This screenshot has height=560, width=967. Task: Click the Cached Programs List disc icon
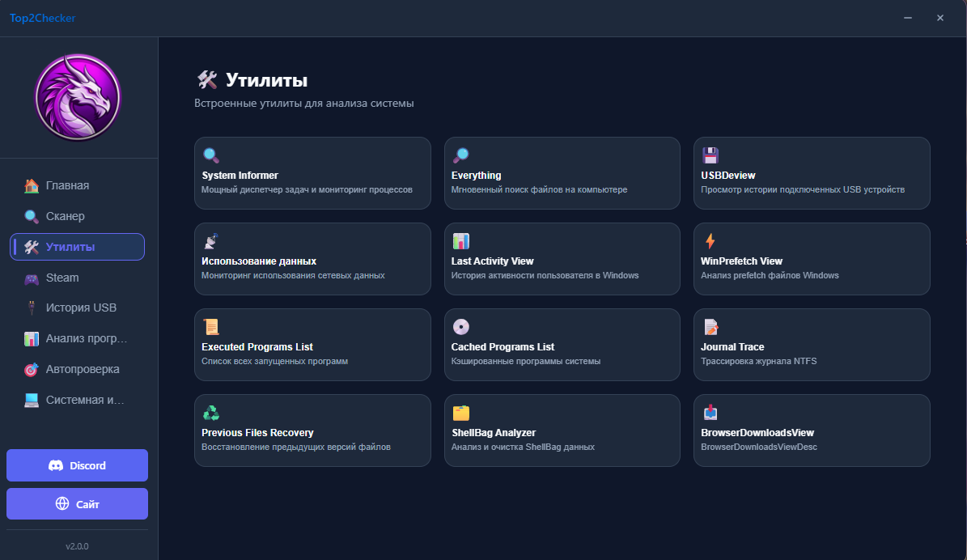click(460, 327)
